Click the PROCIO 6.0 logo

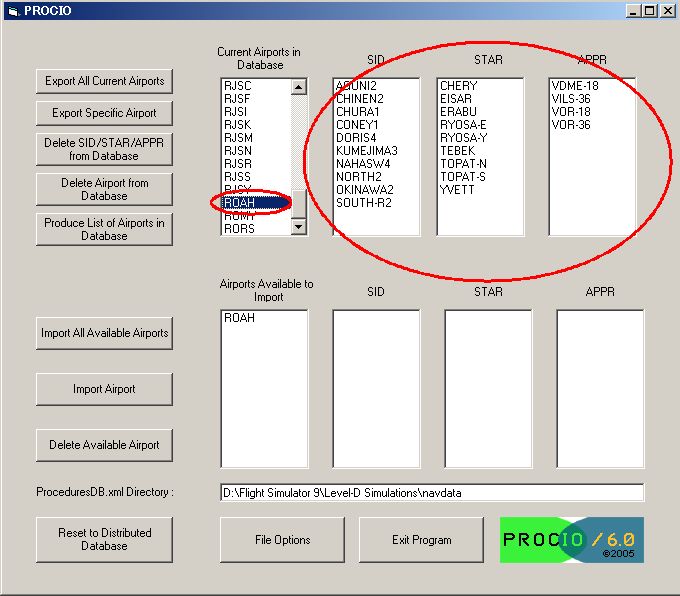tap(572, 540)
